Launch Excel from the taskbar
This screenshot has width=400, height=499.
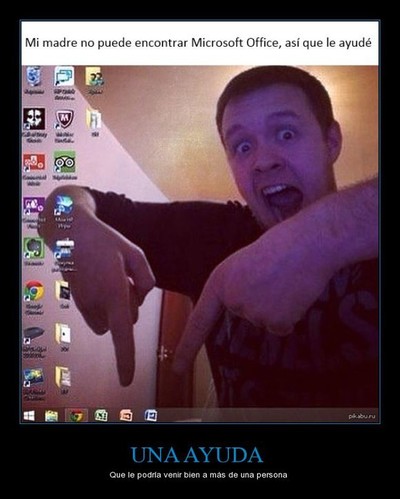pos(101,415)
